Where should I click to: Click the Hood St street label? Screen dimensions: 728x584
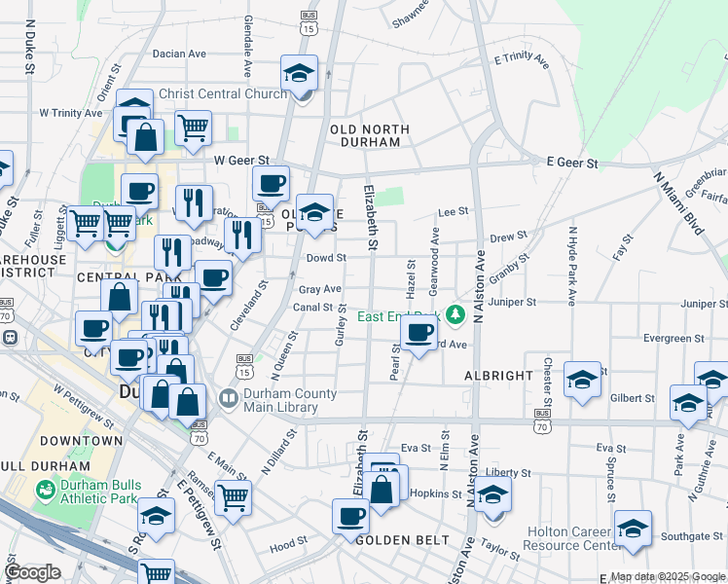click(x=288, y=544)
